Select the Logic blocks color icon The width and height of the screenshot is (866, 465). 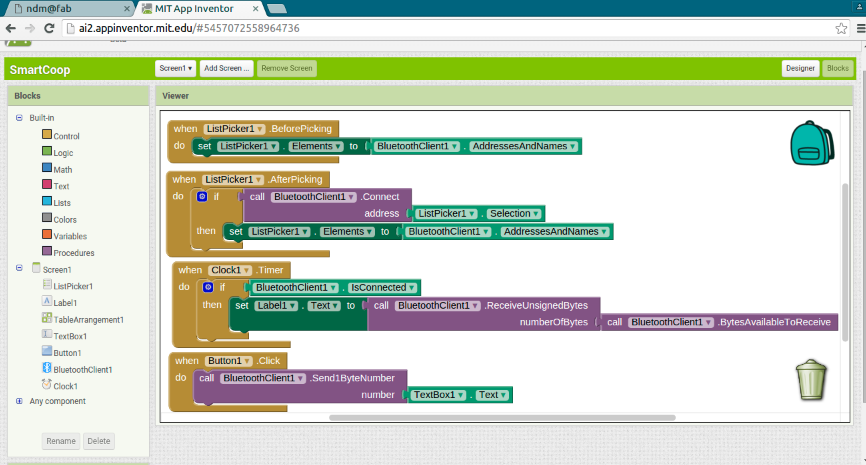47,151
